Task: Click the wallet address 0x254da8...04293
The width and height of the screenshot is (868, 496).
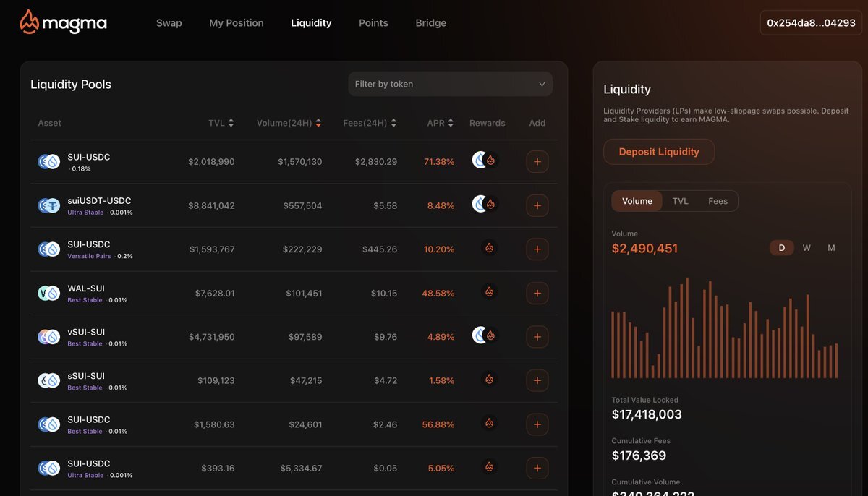Action: [812, 23]
